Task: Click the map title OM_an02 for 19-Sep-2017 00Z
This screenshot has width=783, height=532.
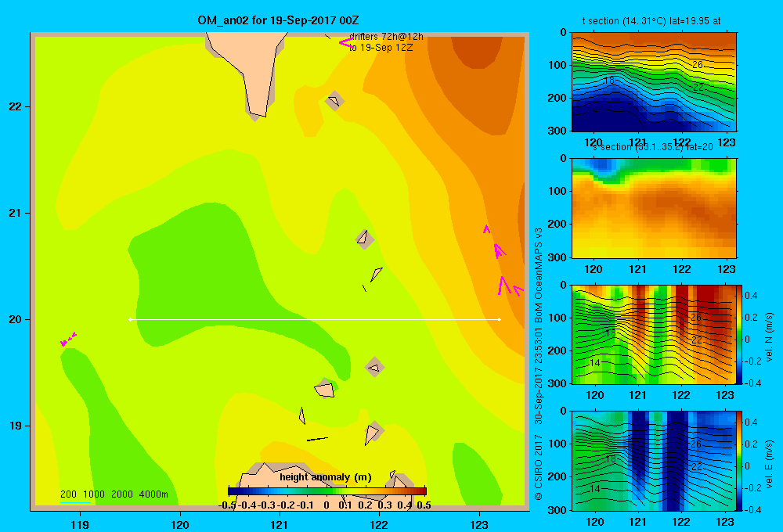Action: click(278, 20)
